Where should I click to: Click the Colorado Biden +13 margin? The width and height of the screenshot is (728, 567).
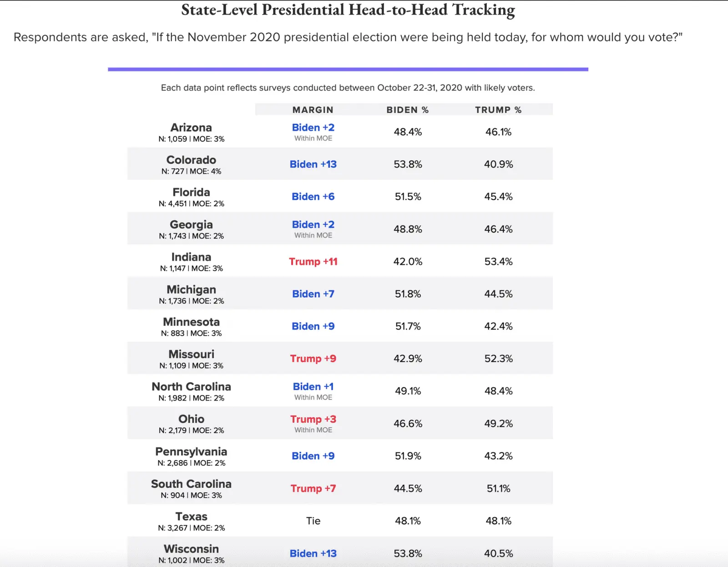tap(313, 164)
